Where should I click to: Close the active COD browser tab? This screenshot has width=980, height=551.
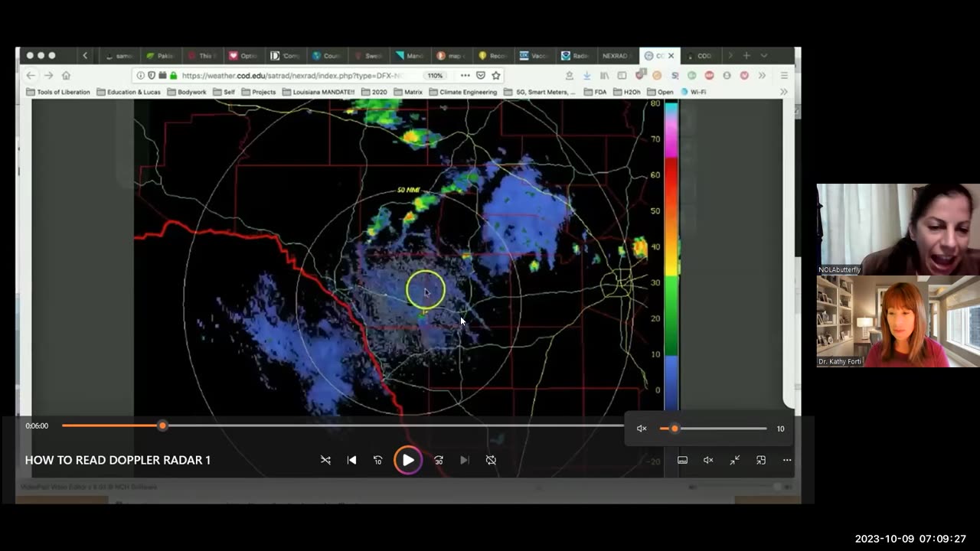click(x=671, y=56)
